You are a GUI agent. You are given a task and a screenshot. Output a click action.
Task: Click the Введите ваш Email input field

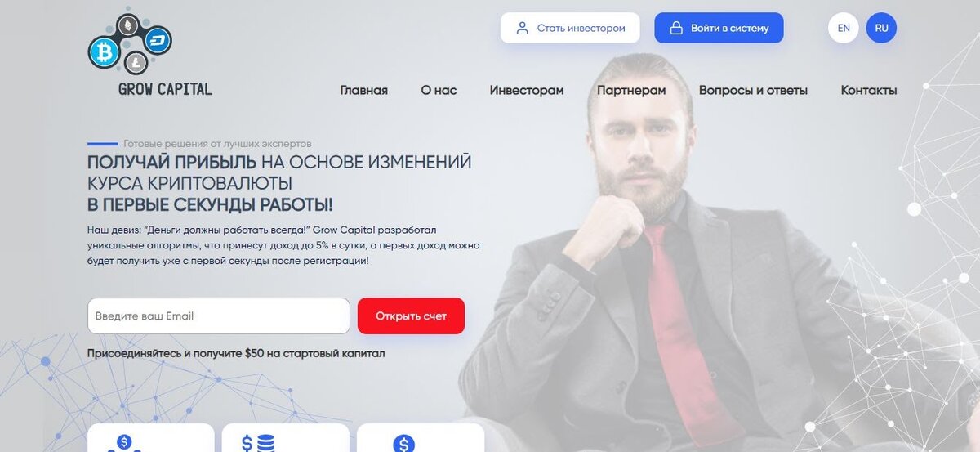pos(219,316)
